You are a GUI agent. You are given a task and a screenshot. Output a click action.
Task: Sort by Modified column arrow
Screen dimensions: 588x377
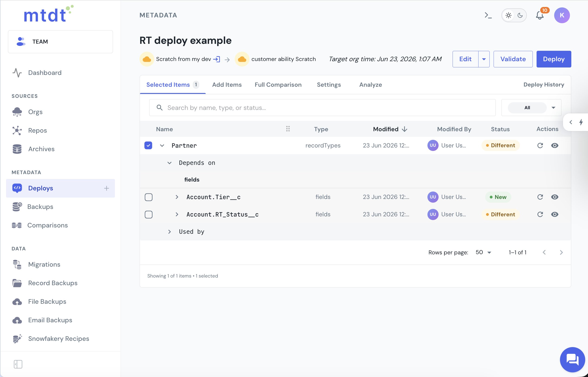(405, 129)
